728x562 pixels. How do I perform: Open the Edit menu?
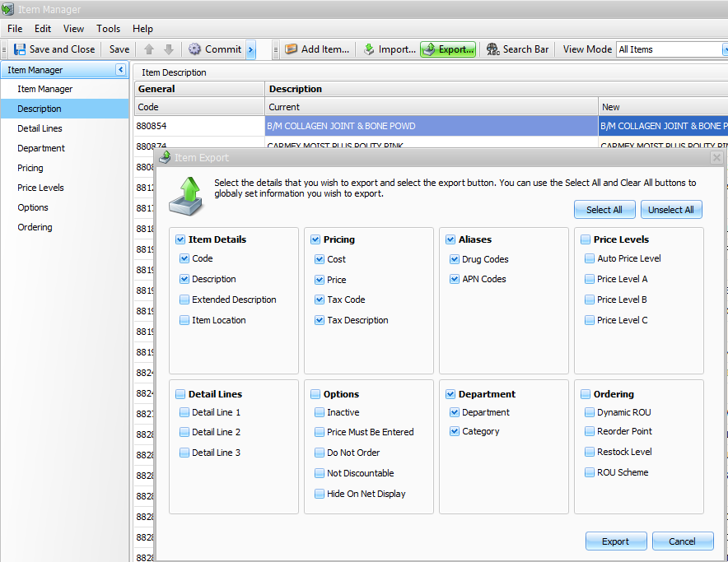pyautogui.click(x=43, y=29)
